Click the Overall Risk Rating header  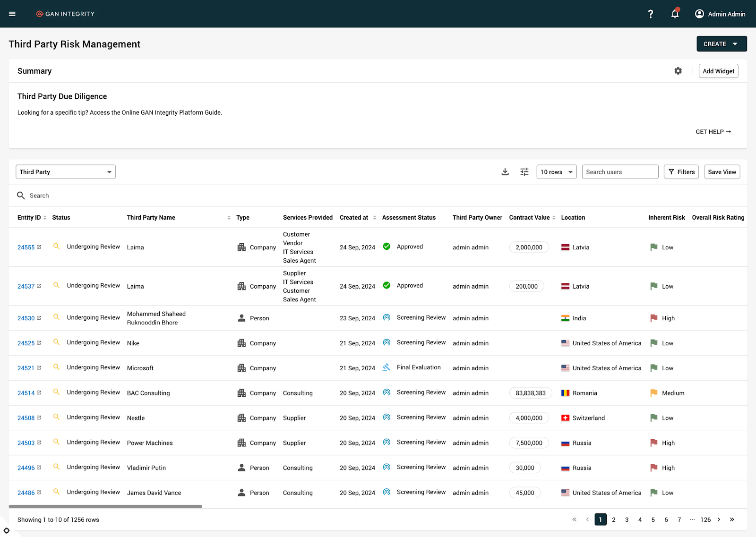(718, 218)
